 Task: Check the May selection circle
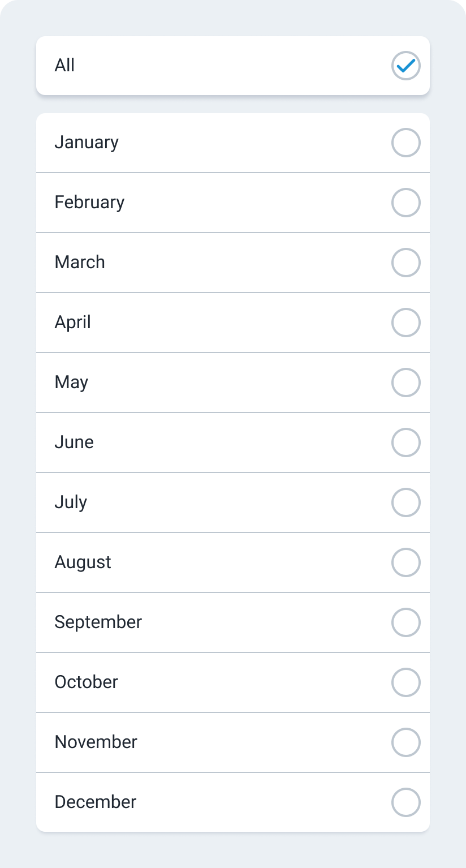point(405,383)
